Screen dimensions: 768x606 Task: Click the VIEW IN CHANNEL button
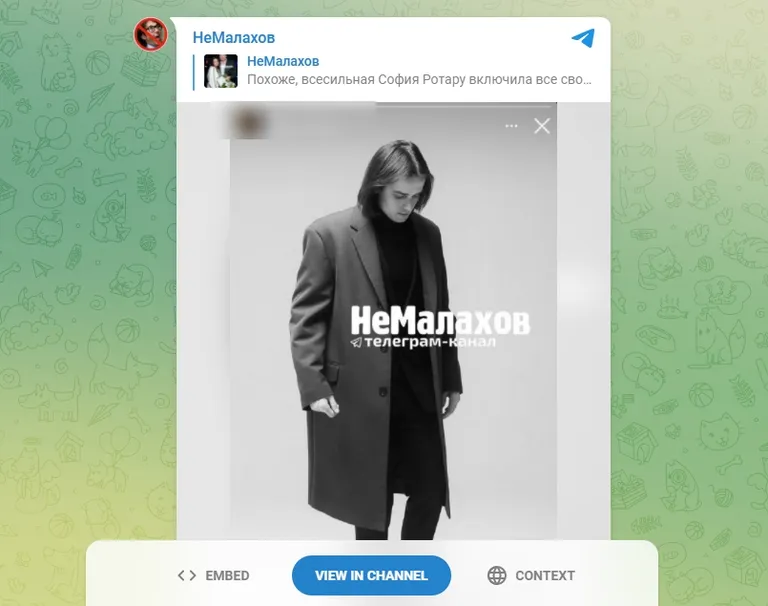(x=371, y=575)
